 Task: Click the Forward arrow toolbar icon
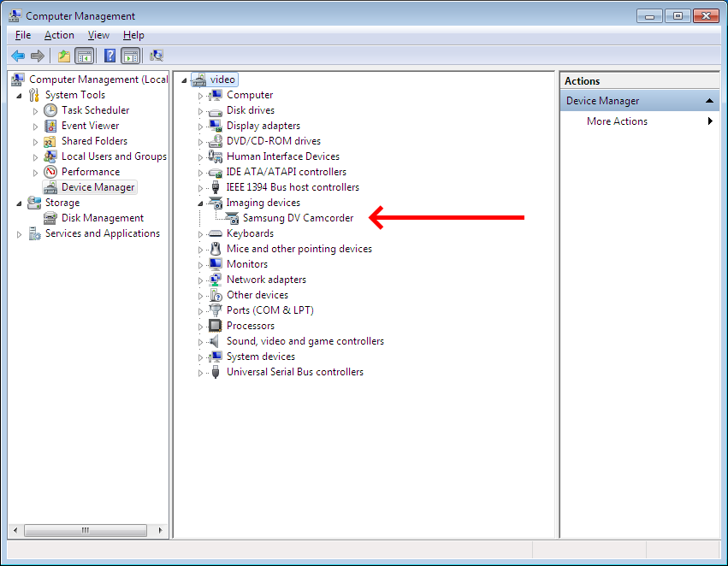(x=37, y=56)
